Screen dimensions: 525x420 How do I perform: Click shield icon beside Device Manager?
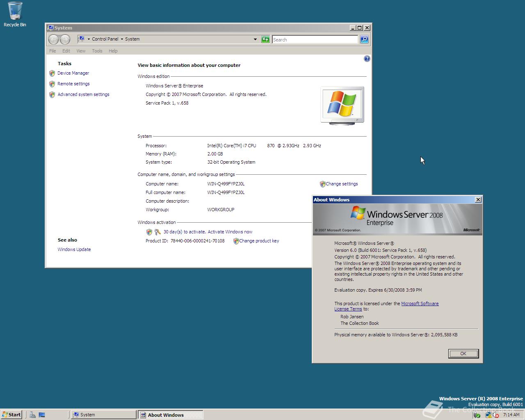(x=52, y=73)
